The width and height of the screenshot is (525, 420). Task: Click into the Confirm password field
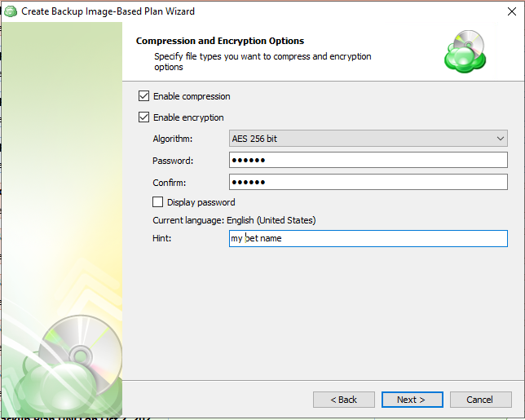click(x=368, y=182)
